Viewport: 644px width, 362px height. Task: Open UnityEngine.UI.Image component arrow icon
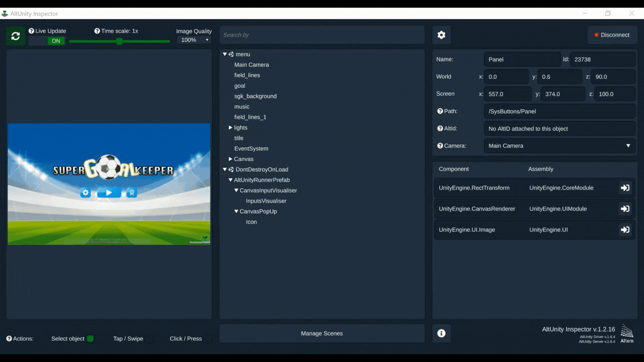pos(625,230)
